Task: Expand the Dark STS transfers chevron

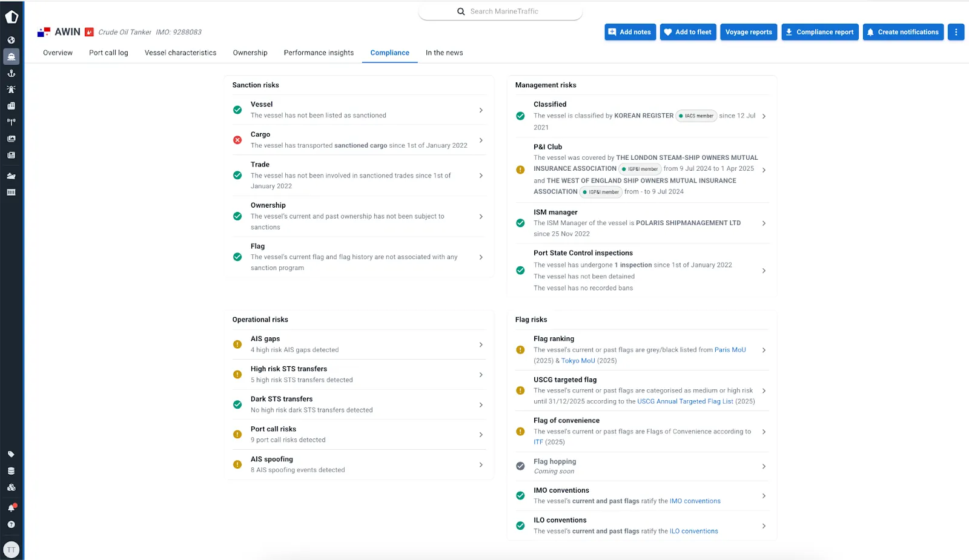Action: (481, 405)
